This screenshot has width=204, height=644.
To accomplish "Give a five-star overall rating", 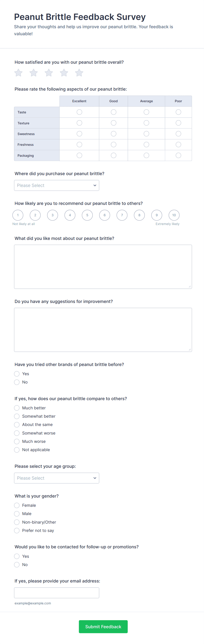I will pos(79,73).
